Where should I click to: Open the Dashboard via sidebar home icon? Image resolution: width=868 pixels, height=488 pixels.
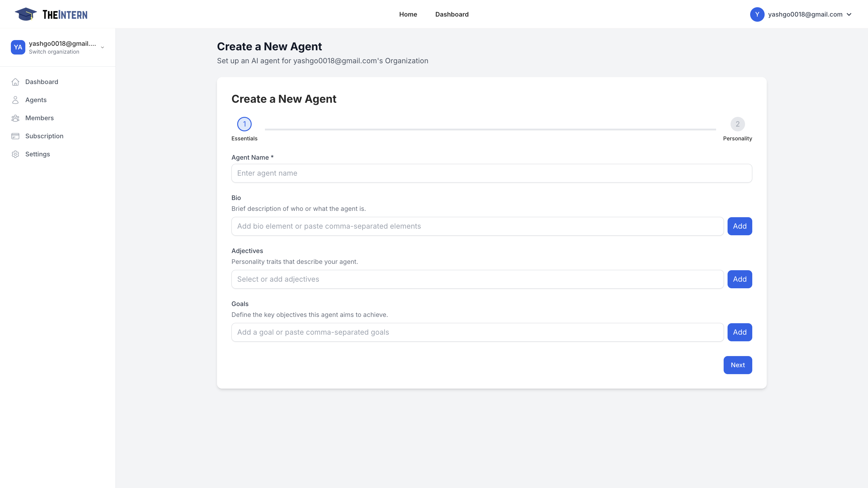coord(15,82)
